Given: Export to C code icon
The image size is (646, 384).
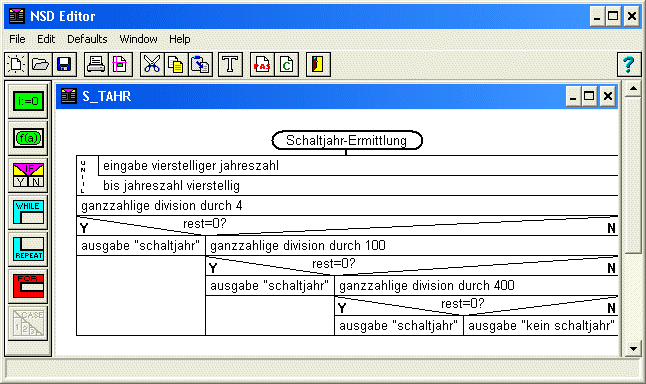Looking at the screenshot, I should [x=286, y=65].
